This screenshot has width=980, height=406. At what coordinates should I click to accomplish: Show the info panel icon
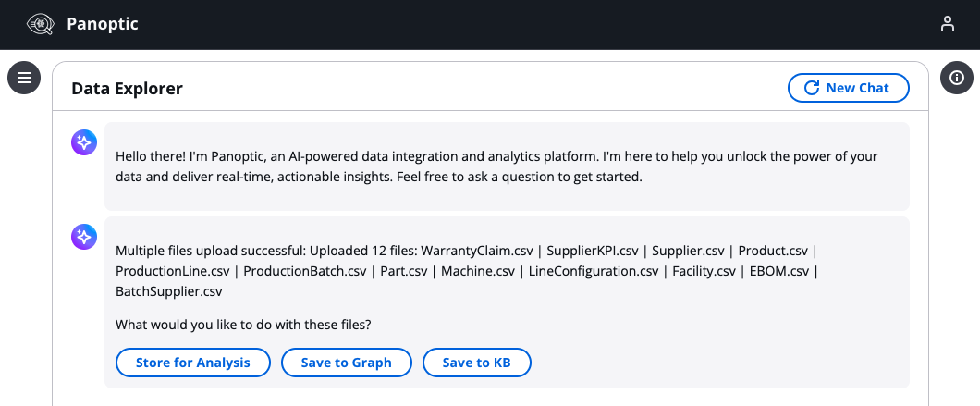pos(957,78)
